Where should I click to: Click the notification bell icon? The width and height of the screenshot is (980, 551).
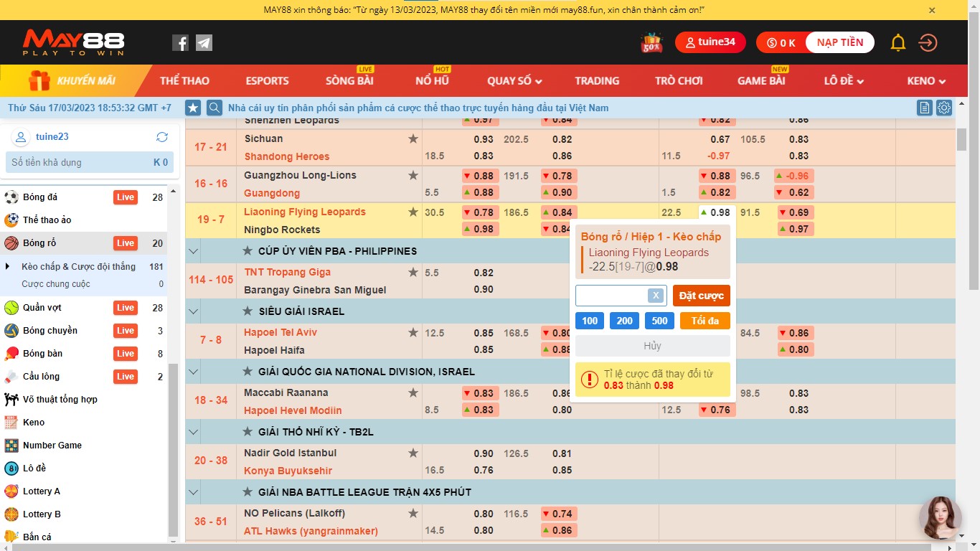(x=897, y=43)
